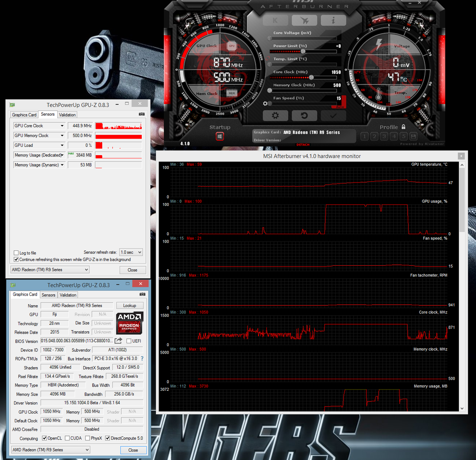The image size is (476, 460).
Task: Click the Lookup button
Action: 130,306
